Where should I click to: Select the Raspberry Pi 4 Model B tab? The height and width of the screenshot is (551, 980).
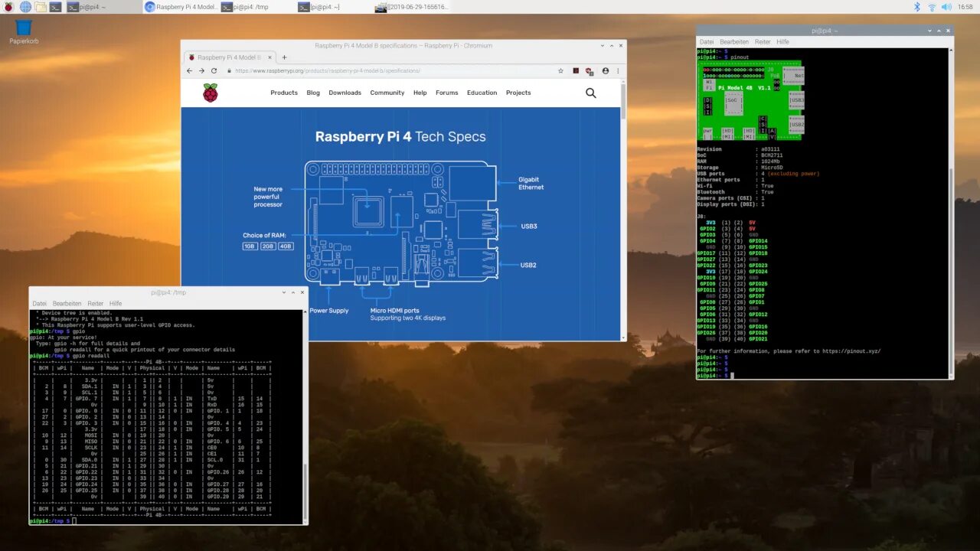[229, 57]
